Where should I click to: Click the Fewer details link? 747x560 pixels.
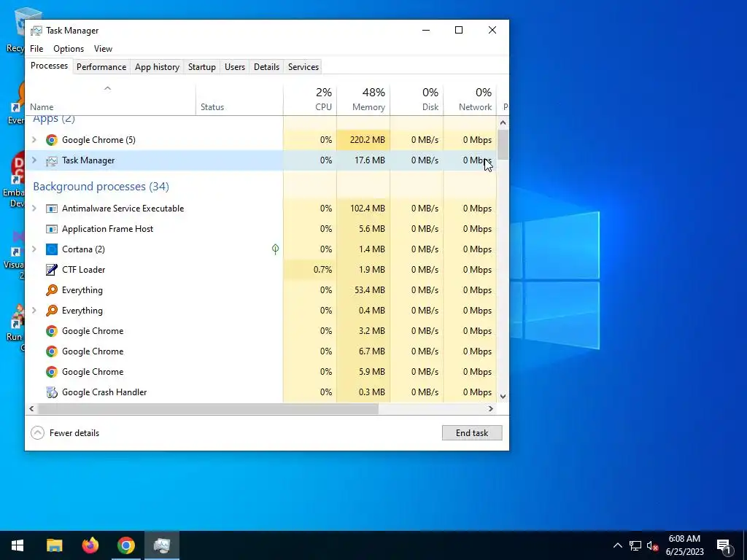tap(74, 433)
